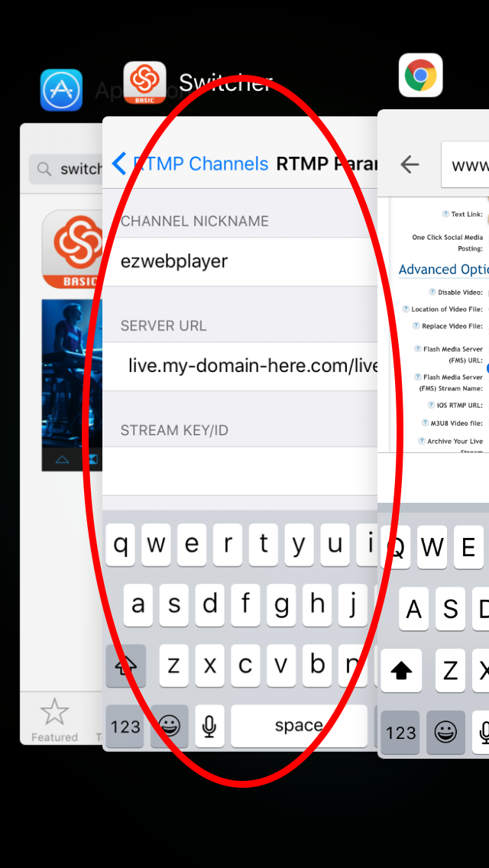The height and width of the screenshot is (868, 489).
Task: Tap the lowercase a key in Switcher keyboard
Action: tap(138, 605)
